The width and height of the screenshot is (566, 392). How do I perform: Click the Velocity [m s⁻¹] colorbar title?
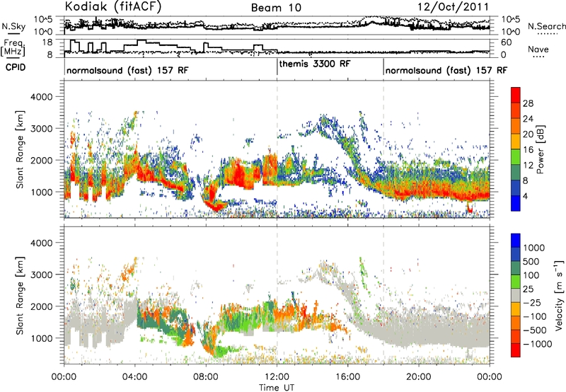[x=559, y=295]
